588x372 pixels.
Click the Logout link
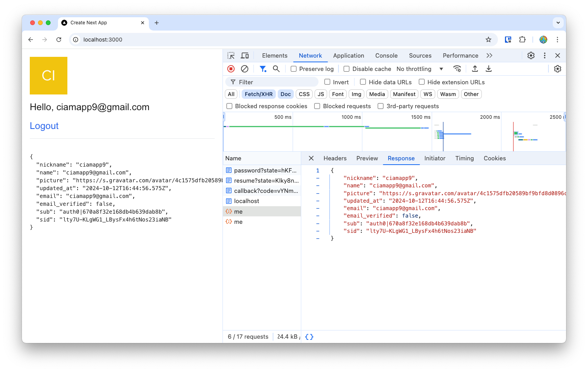(44, 126)
